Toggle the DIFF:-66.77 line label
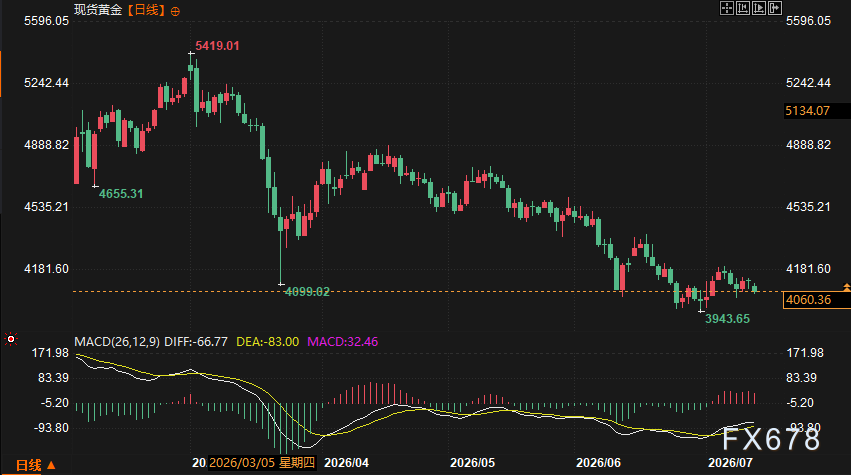851x475 pixels. tap(195, 341)
